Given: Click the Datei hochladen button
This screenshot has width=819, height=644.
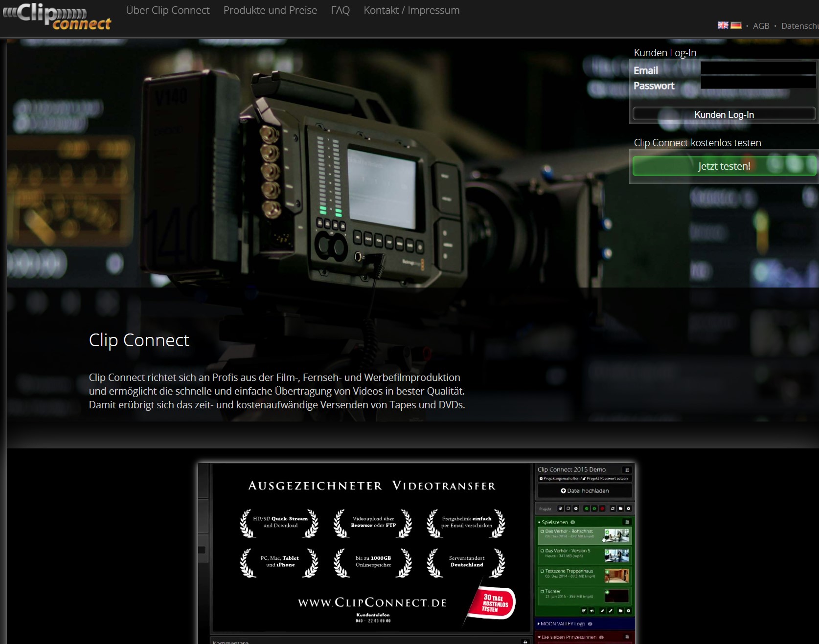Looking at the screenshot, I should [585, 490].
